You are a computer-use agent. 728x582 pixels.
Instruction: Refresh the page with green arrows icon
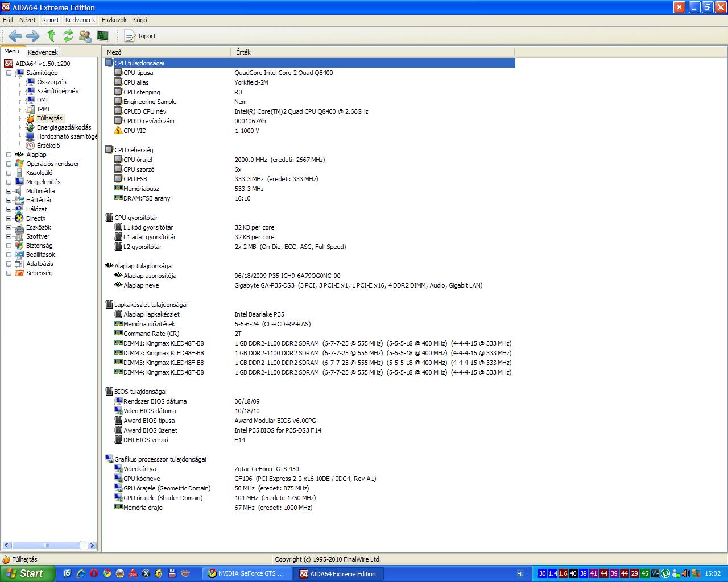coord(68,36)
